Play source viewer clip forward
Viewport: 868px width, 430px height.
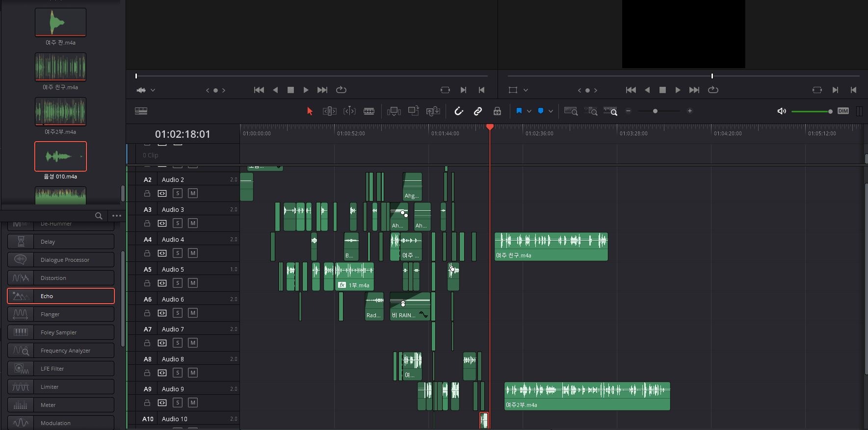click(306, 90)
